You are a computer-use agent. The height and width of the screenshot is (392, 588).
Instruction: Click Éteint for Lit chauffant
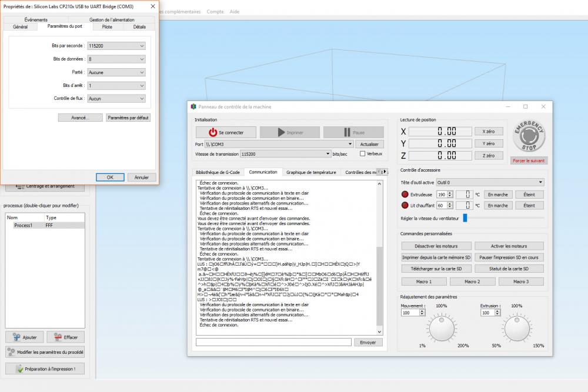coord(529,205)
